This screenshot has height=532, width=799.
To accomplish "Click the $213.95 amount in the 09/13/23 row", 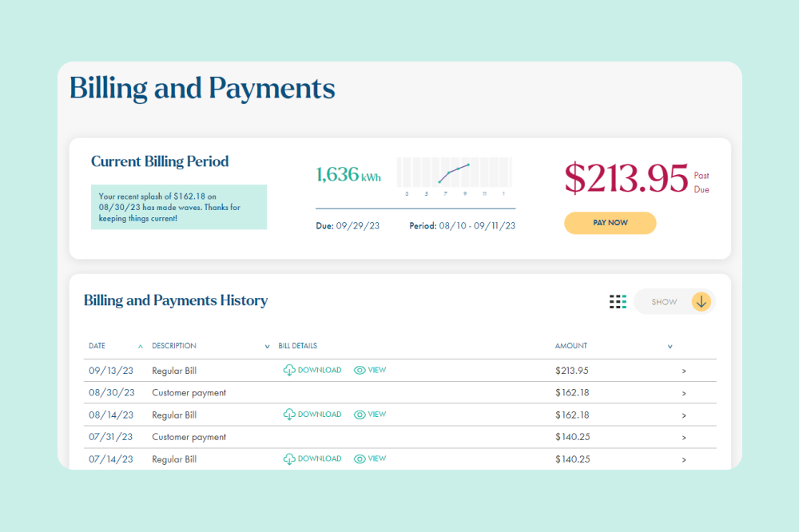I will (x=572, y=371).
